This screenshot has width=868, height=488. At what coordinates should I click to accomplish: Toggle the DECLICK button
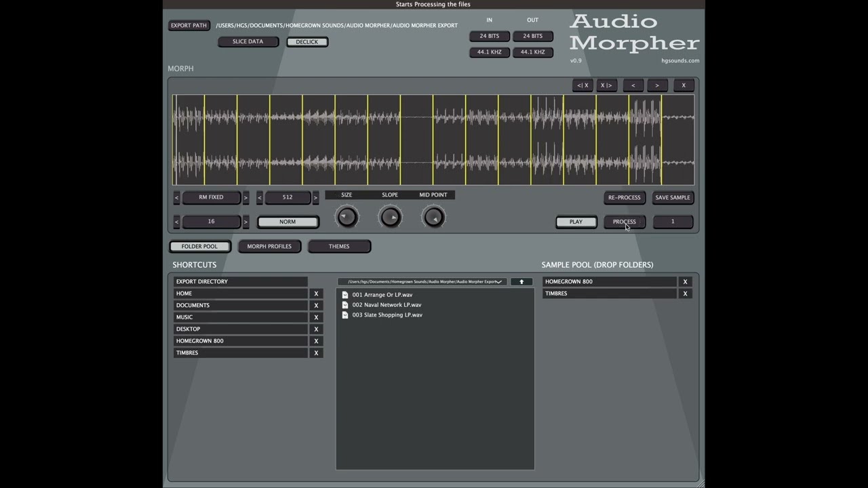coord(307,42)
